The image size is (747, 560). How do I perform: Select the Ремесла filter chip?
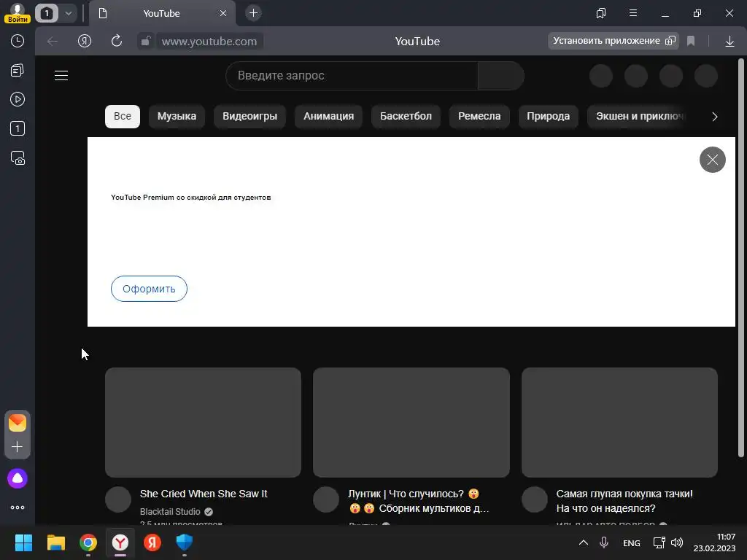point(479,116)
